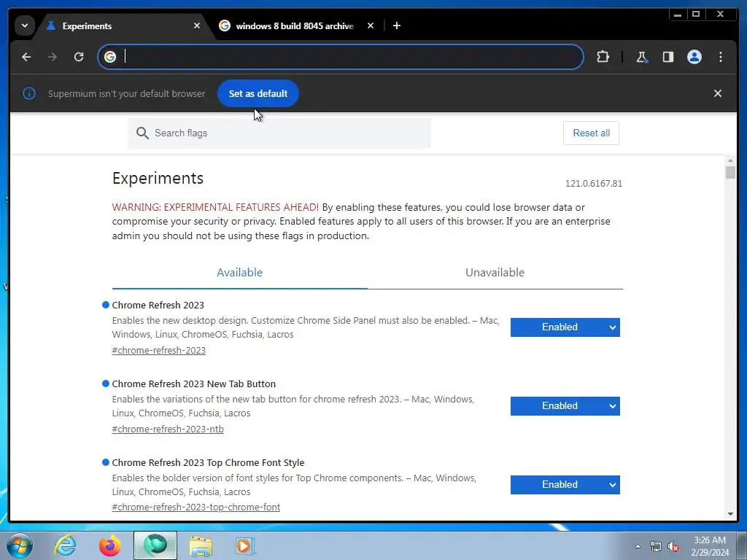This screenshot has width=747, height=560.
Task: Click Chrome Refresh 2023 Top Chrome Font Style title
Action: pyautogui.click(x=208, y=462)
